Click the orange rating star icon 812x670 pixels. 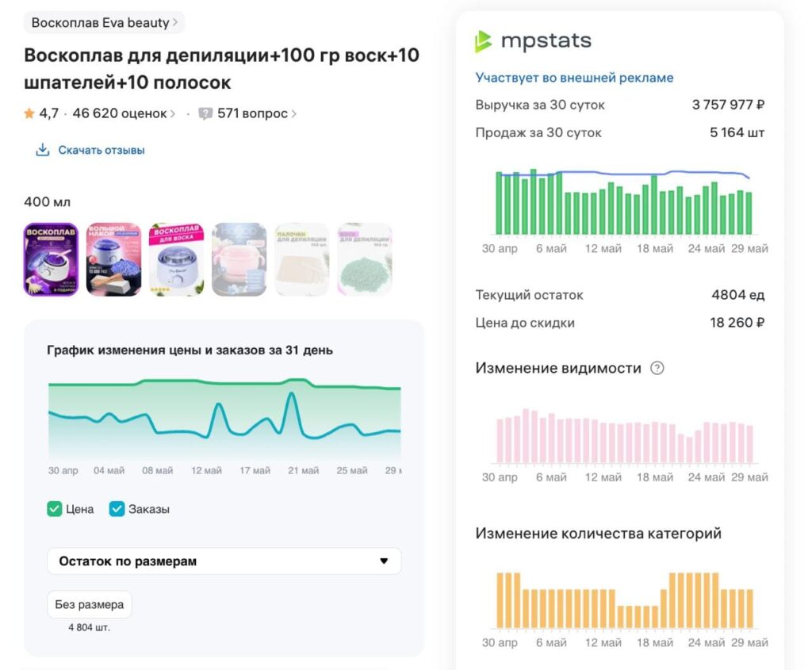click(29, 113)
